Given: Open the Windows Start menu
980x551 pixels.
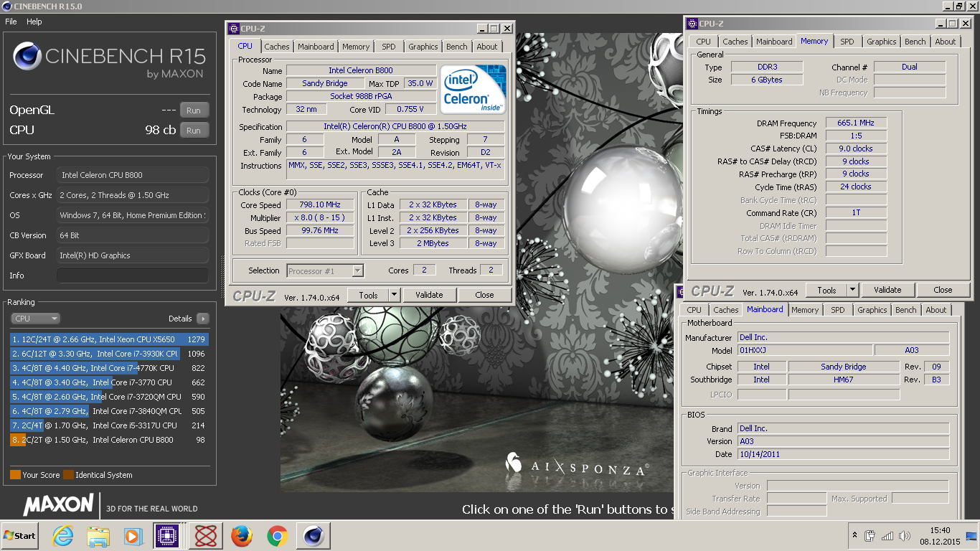Looking at the screenshot, I should (20, 535).
